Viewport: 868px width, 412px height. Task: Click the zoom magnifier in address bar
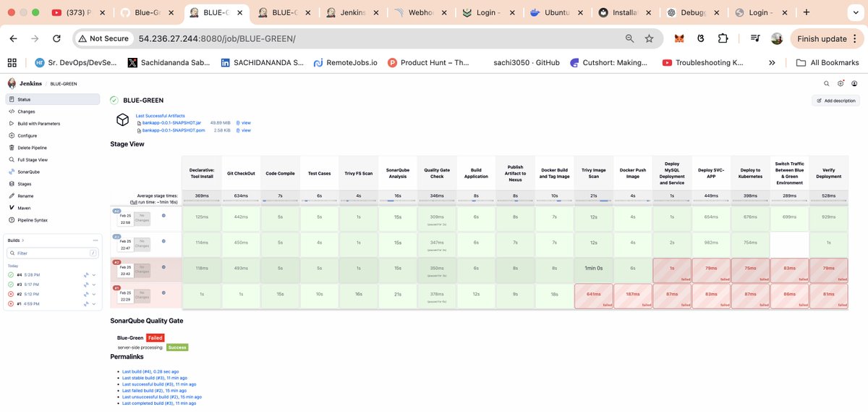(630, 38)
